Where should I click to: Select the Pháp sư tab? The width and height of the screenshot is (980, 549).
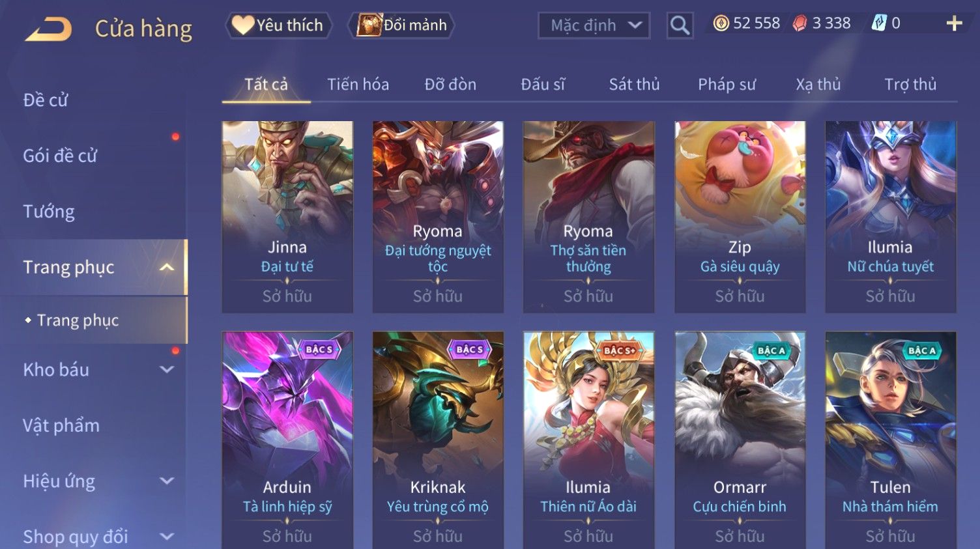(727, 85)
